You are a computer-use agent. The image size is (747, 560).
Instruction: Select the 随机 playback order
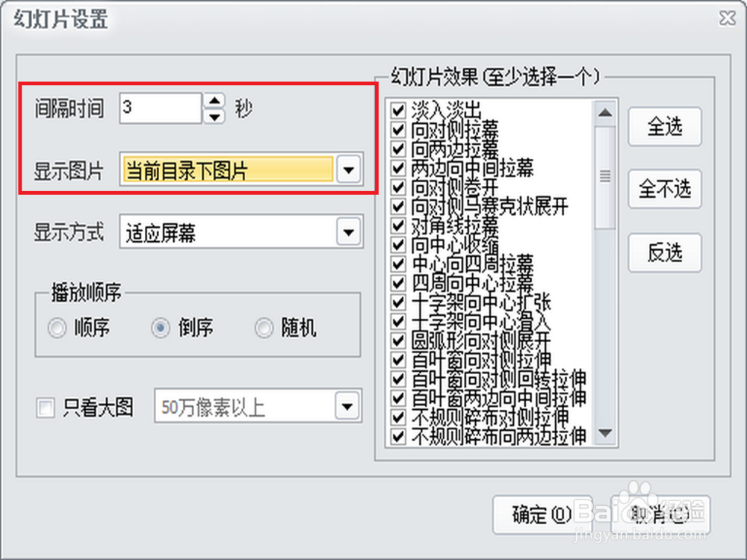pos(263,329)
